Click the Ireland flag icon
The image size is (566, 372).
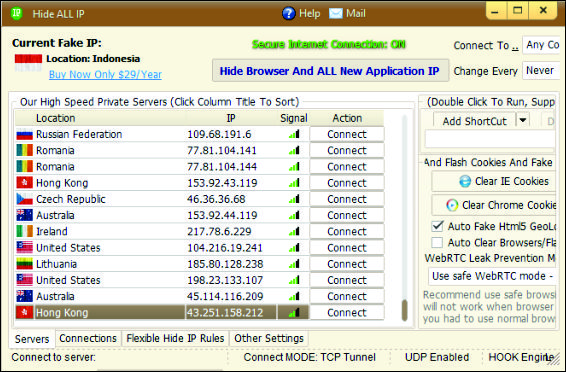point(25,231)
